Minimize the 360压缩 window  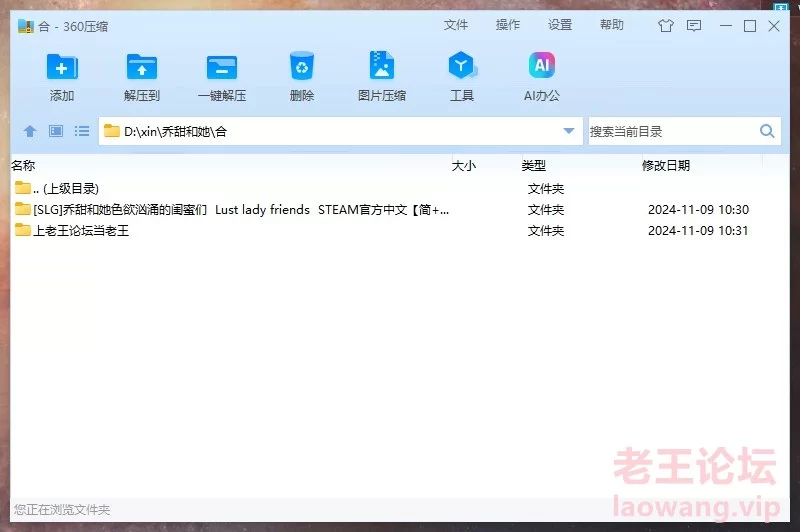[726, 26]
